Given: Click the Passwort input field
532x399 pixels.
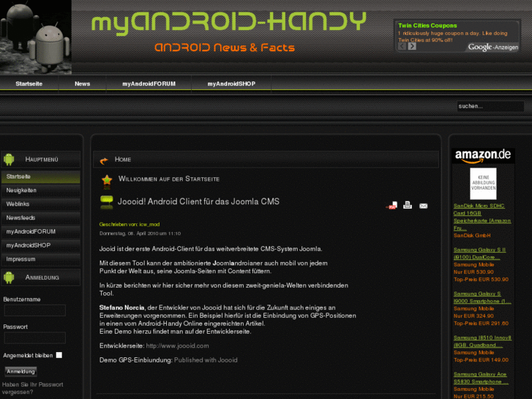Looking at the screenshot, I should (35, 338).
